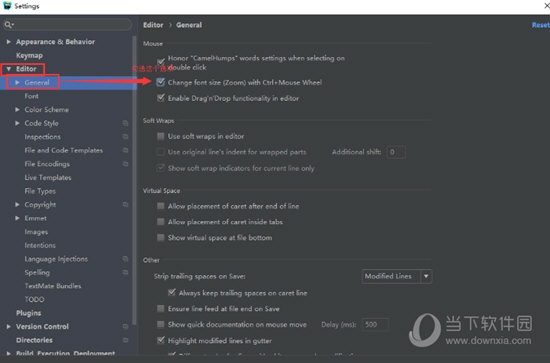Expand Version Control arrow

(8, 327)
